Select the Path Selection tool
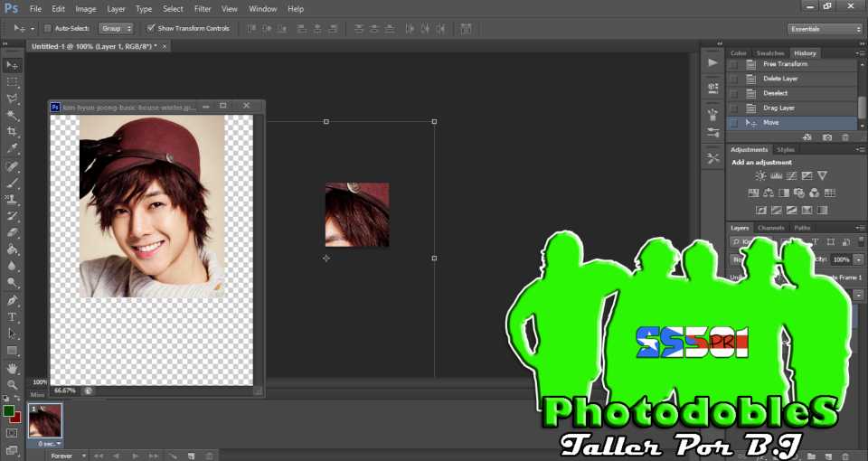 tap(12, 334)
